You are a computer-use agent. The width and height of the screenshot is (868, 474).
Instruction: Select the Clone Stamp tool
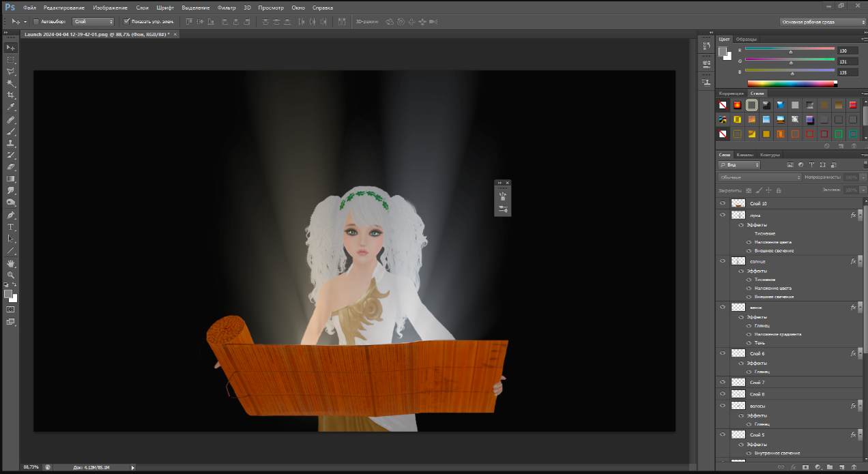11,143
